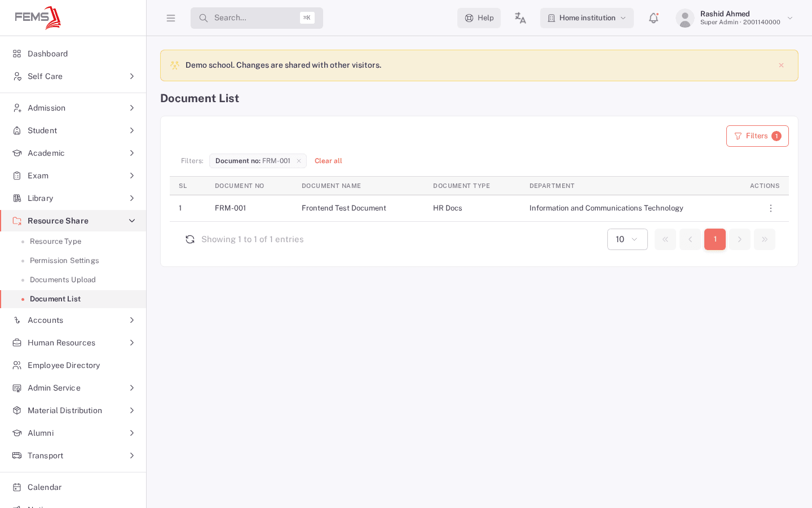The image size is (812, 508).
Task: Go to the next page arrow
Action: pos(740,239)
